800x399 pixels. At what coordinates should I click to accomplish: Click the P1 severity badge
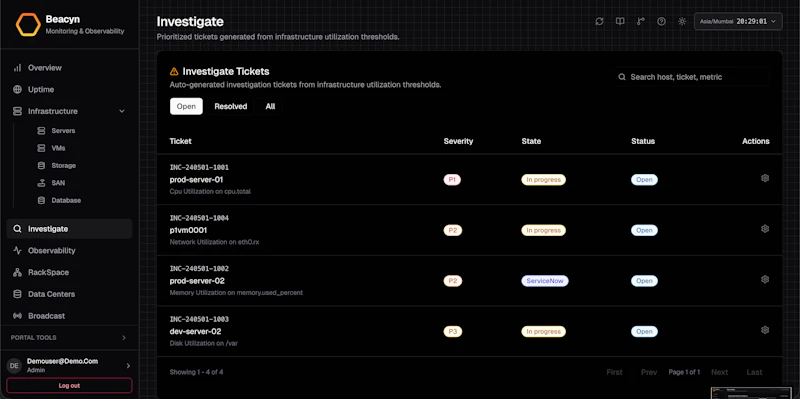[x=452, y=180]
